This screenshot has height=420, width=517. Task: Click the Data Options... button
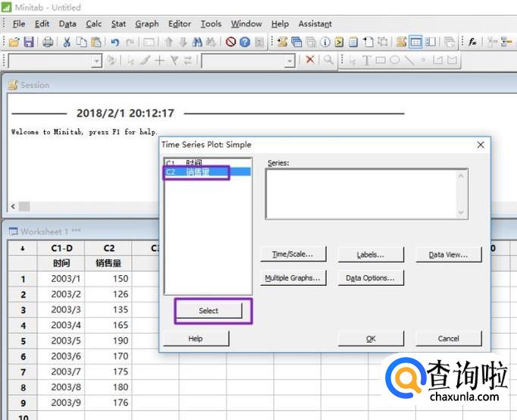[x=371, y=278]
